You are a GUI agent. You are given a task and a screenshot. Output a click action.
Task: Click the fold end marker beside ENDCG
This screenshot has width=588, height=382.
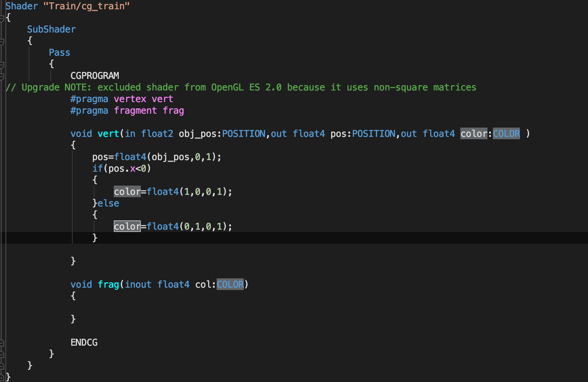[x=2, y=343]
